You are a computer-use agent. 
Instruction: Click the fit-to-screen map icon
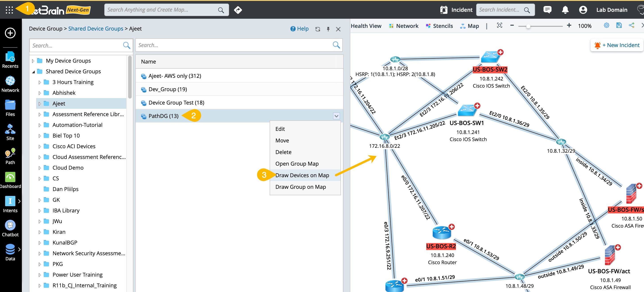(x=499, y=25)
